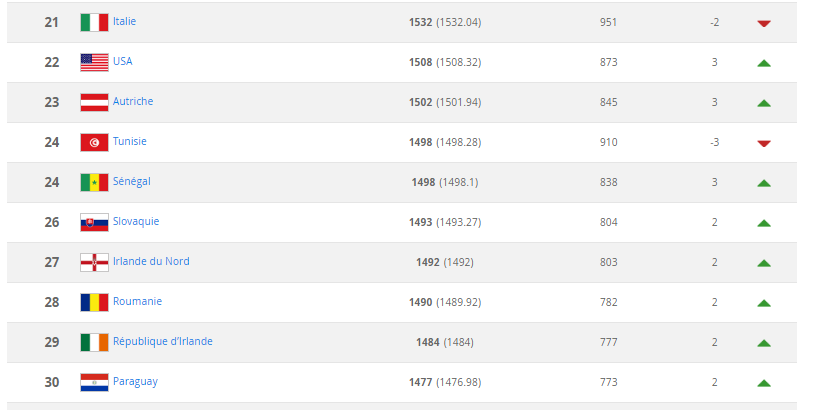
Task: Click the Republic of Ireland flag
Action: [x=95, y=343]
